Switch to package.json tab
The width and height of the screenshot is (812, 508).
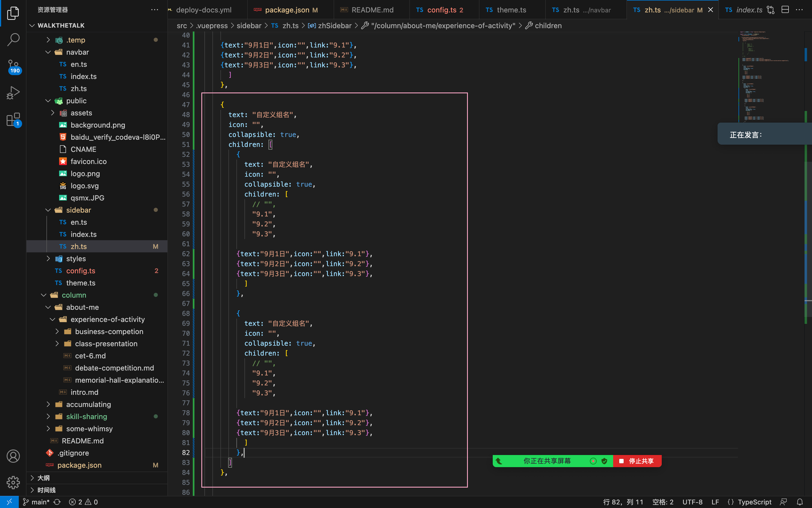(291, 10)
